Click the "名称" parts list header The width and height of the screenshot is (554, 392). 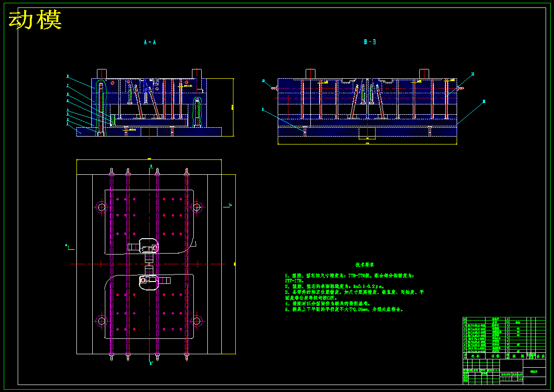[x=495, y=356]
